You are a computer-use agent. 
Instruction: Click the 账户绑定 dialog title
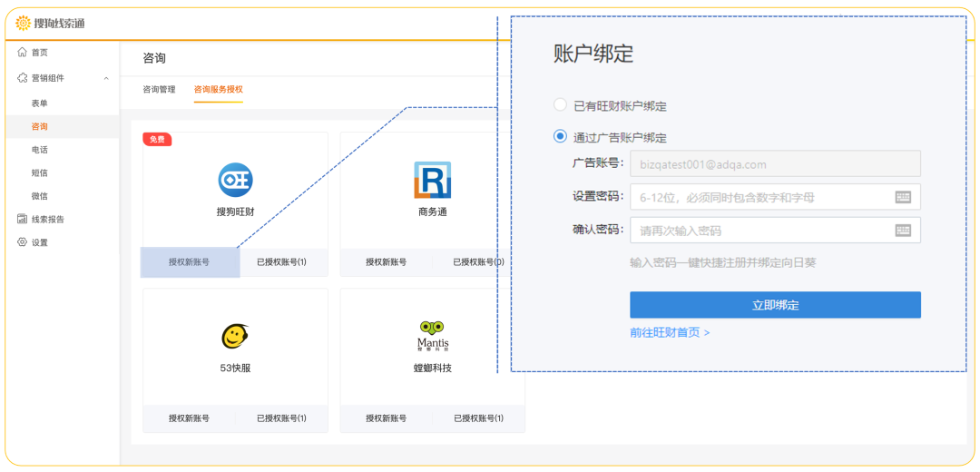[593, 54]
